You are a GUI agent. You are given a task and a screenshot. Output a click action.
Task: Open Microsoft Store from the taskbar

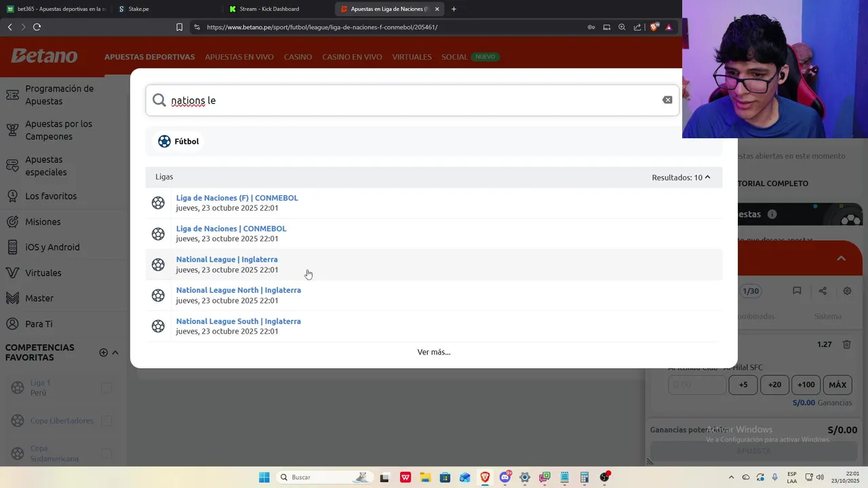[x=445, y=477]
